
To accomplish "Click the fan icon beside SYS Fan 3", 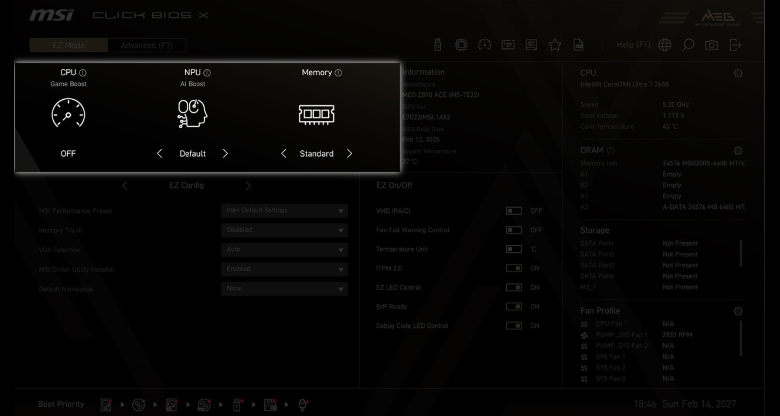I will pos(584,379).
